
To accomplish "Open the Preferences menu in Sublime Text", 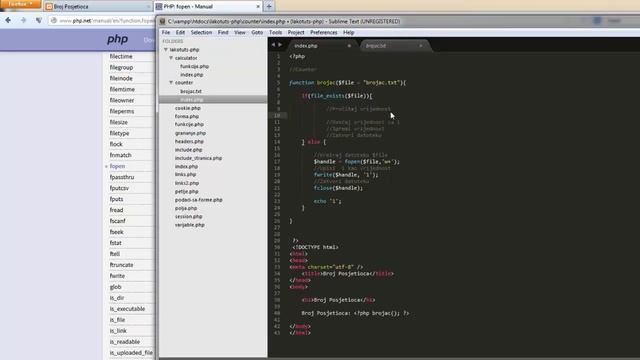I will coord(324,32).
